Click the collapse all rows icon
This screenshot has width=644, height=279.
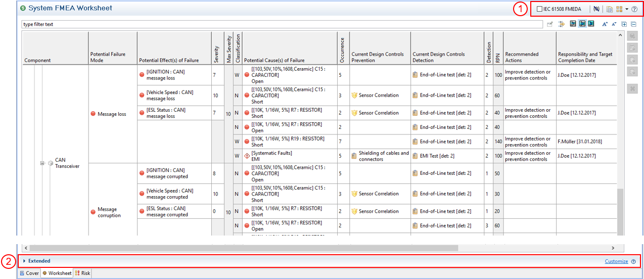coord(633,24)
